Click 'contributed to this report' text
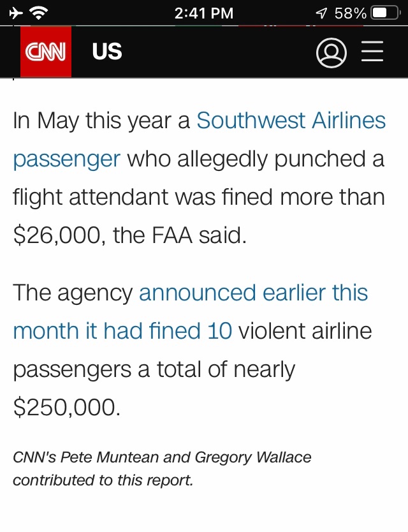 click(102, 480)
